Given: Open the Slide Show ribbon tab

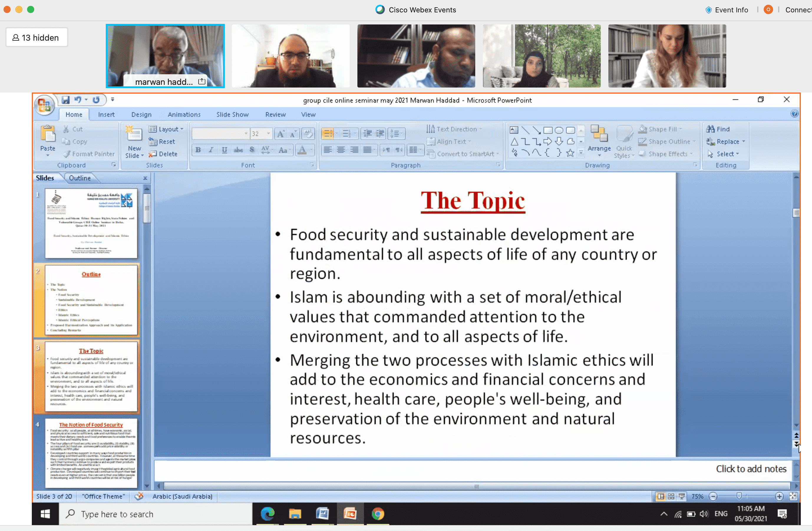Looking at the screenshot, I should (x=232, y=115).
